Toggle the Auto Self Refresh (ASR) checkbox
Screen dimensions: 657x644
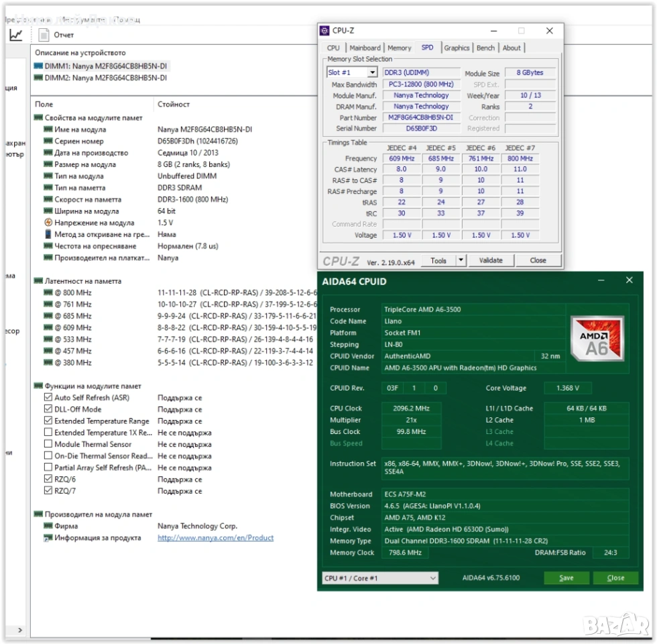[48, 398]
